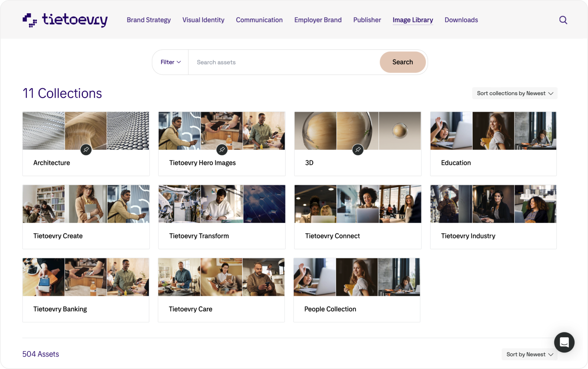Click bookshelf thumbnail in Tietoevry Create
This screenshot has height=369, width=588.
point(43,204)
